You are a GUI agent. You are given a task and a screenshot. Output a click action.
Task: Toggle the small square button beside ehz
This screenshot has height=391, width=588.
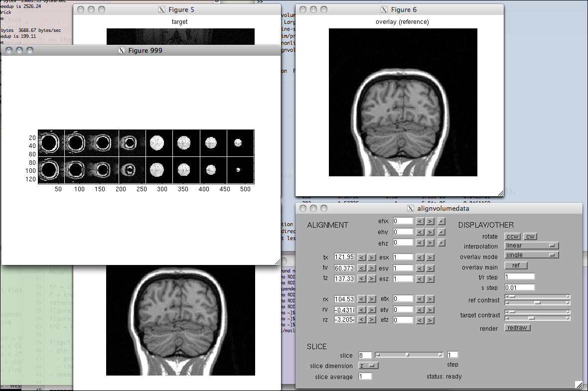[x=441, y=243]
